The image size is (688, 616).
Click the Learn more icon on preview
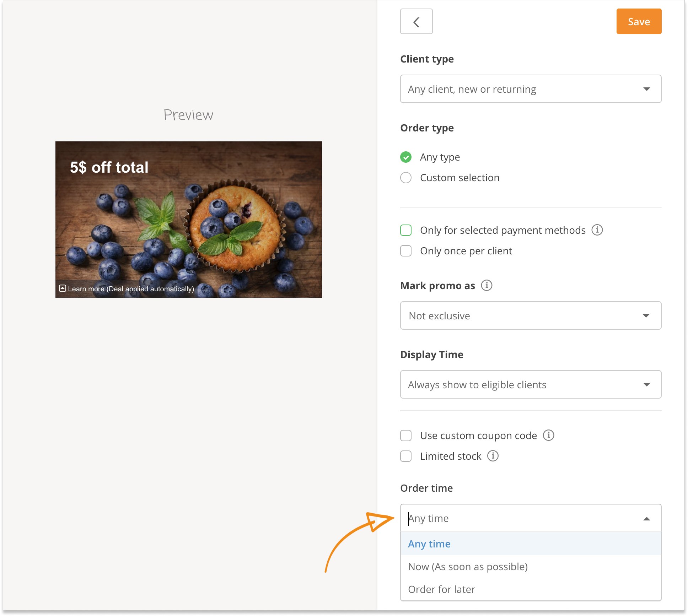click(63, 288)
